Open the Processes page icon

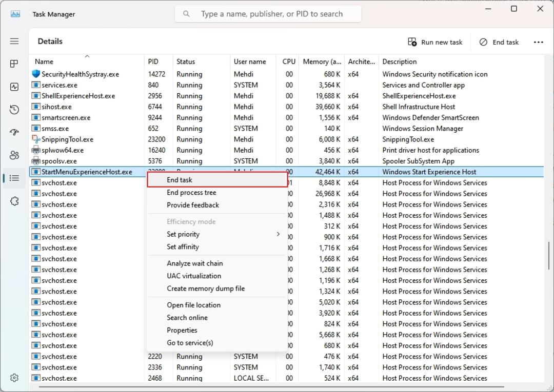pos(14,64)
